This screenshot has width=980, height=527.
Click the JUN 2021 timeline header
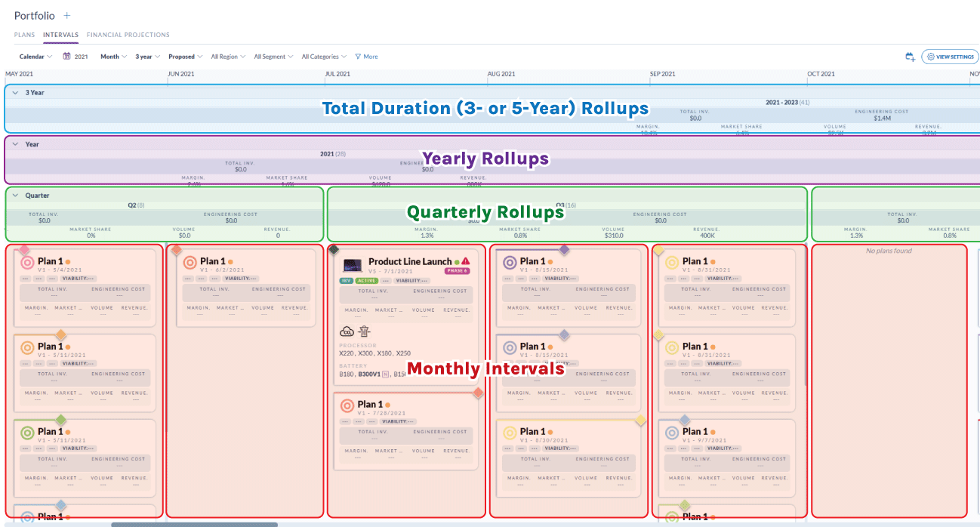[181, 74]
